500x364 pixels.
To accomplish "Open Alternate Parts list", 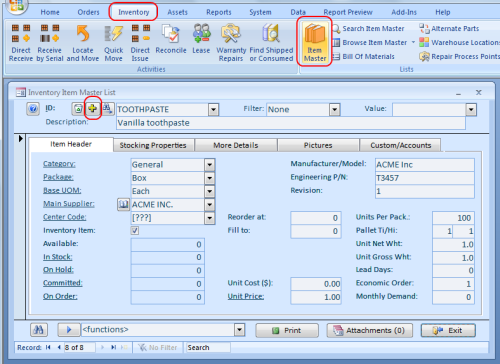I will tap(449, 29).
